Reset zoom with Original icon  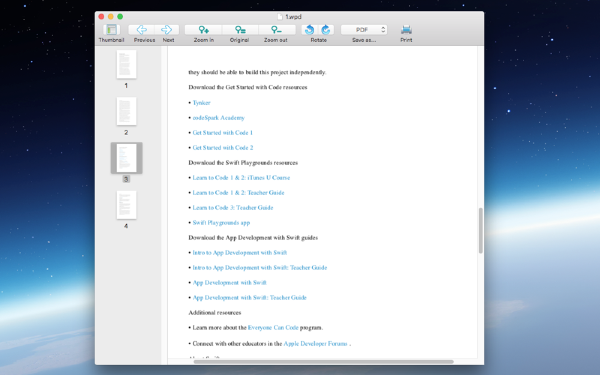point(240,29)
